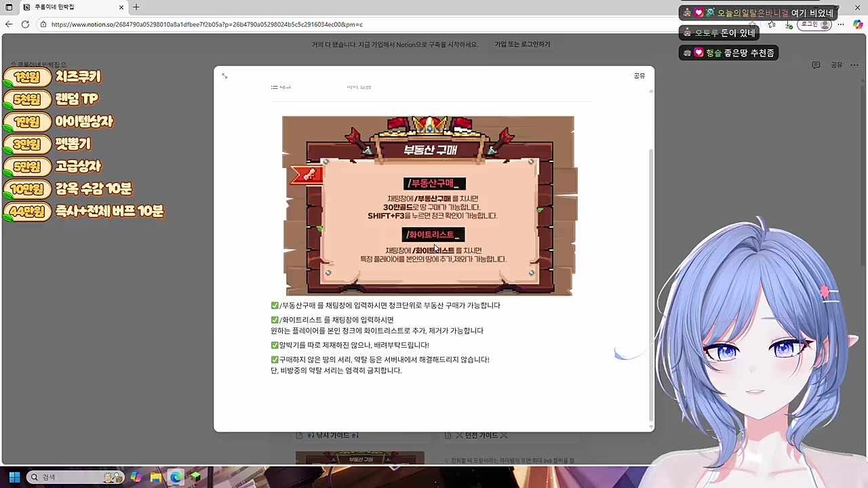Viewport: 868px width, 488px height.
Task: Click the browser 로그인 profile button
Action: click(814, 24)
